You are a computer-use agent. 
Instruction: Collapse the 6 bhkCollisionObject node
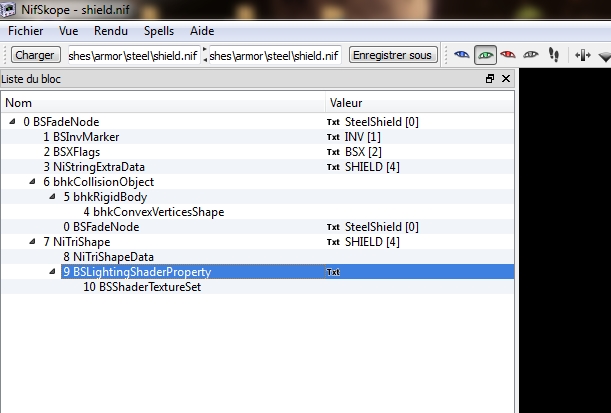pos(33,182)
